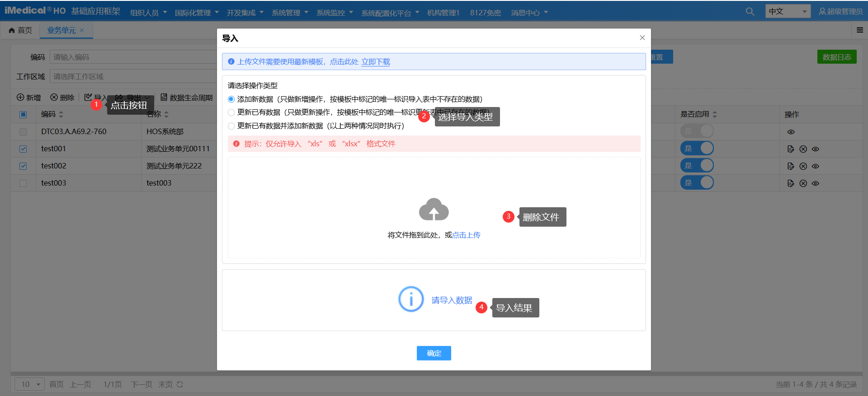This screenshot has height=396, width=868.
Task: Toggle the 是否启用 switch for test001
Action: click(697, 148)
